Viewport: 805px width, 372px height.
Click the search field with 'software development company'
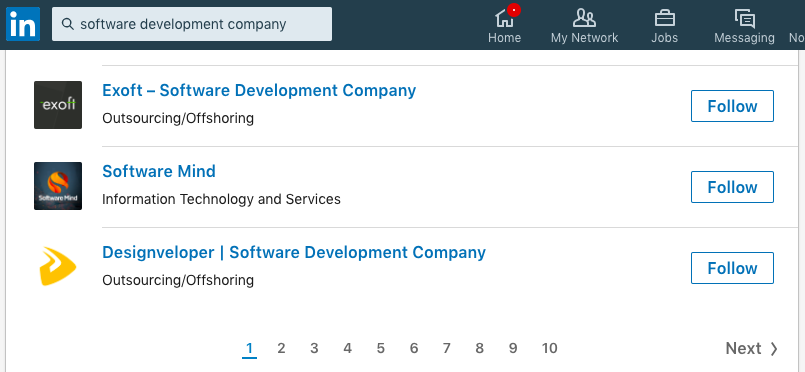pyautogui.click(x=192, y=24)
